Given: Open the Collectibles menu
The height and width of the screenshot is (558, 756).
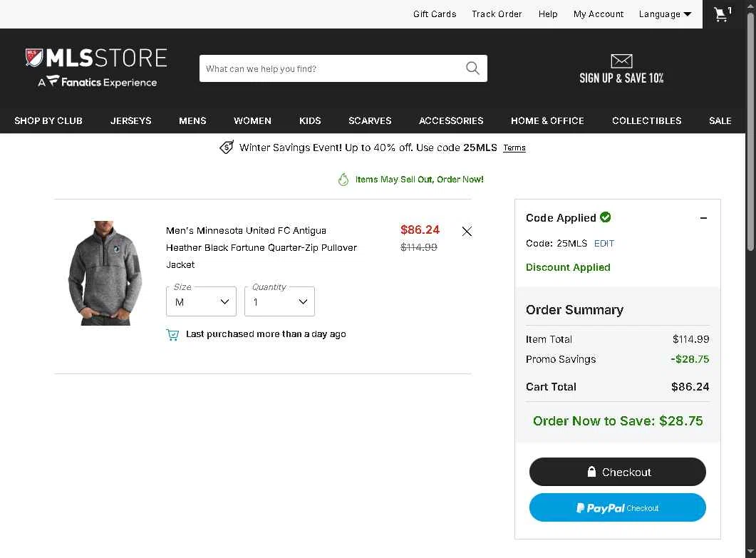Looking at the screenshot, I should (x=646, y=120).
